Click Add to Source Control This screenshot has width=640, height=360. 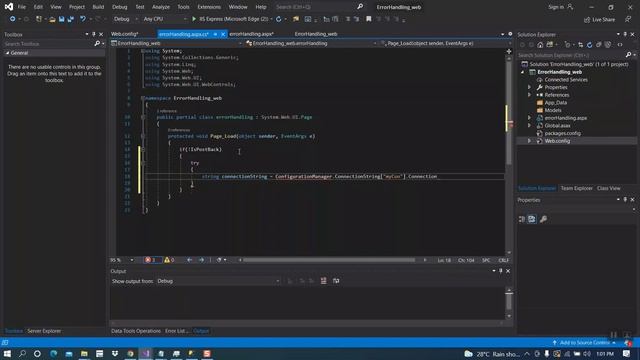(584, 343)
